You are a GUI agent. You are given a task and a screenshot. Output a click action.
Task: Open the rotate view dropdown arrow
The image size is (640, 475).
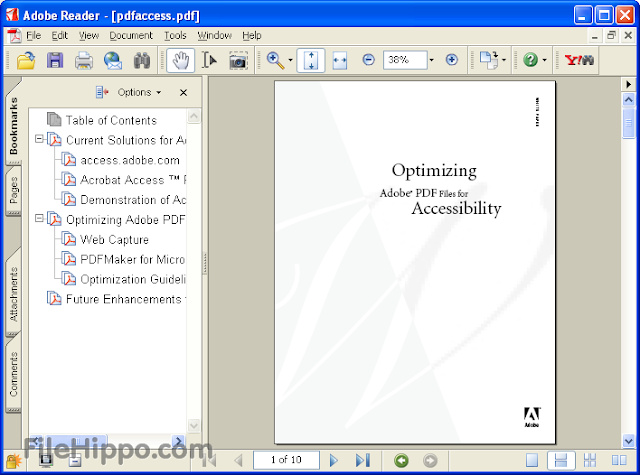click(504, 60)
